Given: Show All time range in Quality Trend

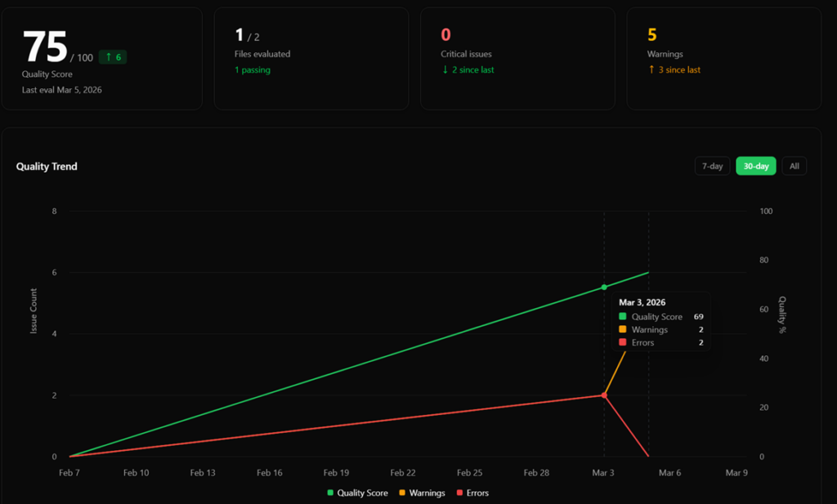Looking at the screenshot, I should pos(794,166).
